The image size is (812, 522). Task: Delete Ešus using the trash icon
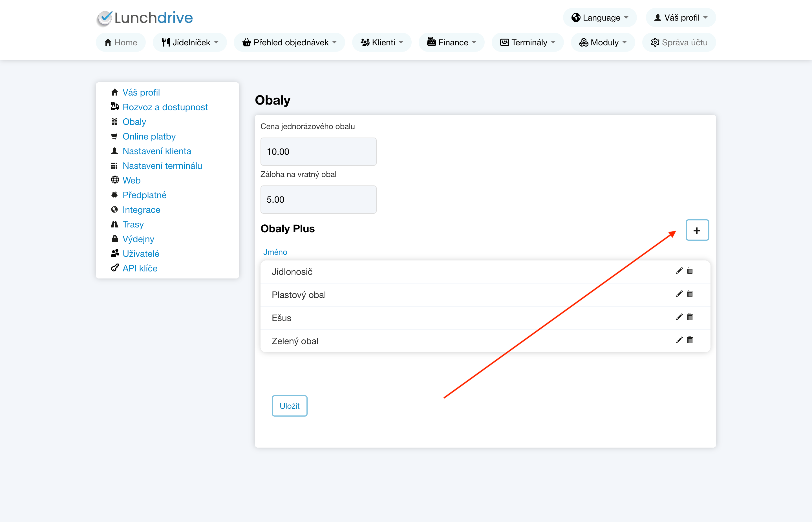[690, 317]
